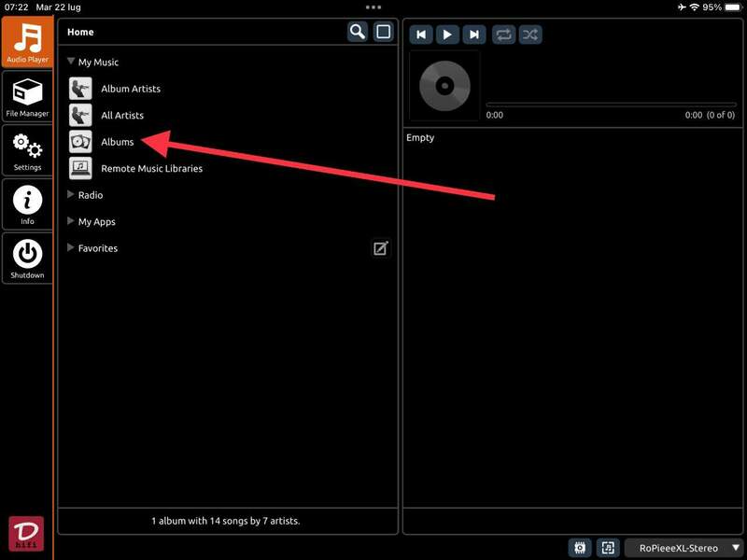
Task: Click the playback progress slider
Action: (x=611, y=105)
